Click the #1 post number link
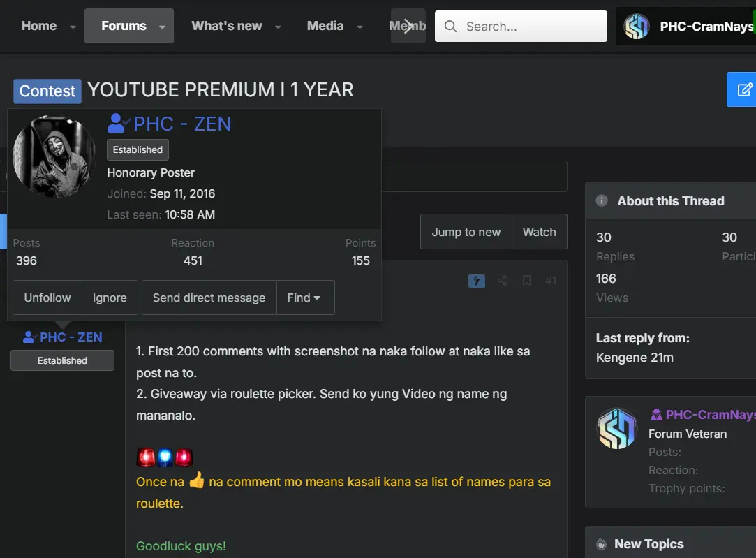 click(551, 280)
